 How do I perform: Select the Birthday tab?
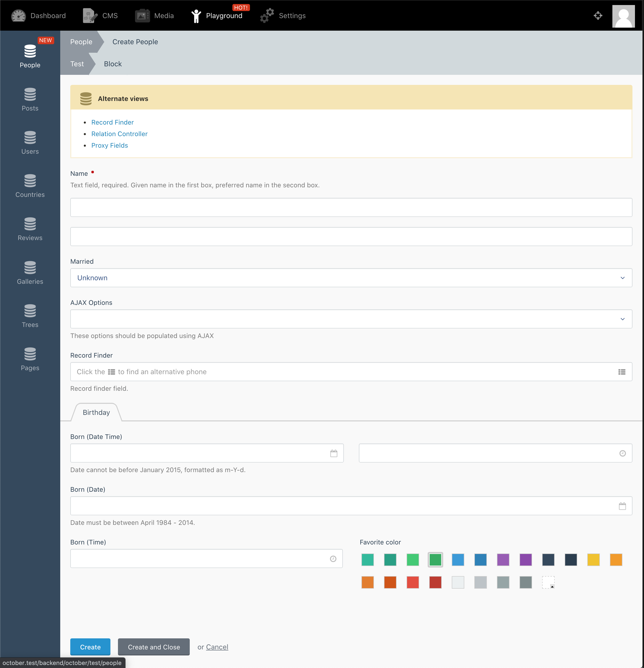coord(96,412)
